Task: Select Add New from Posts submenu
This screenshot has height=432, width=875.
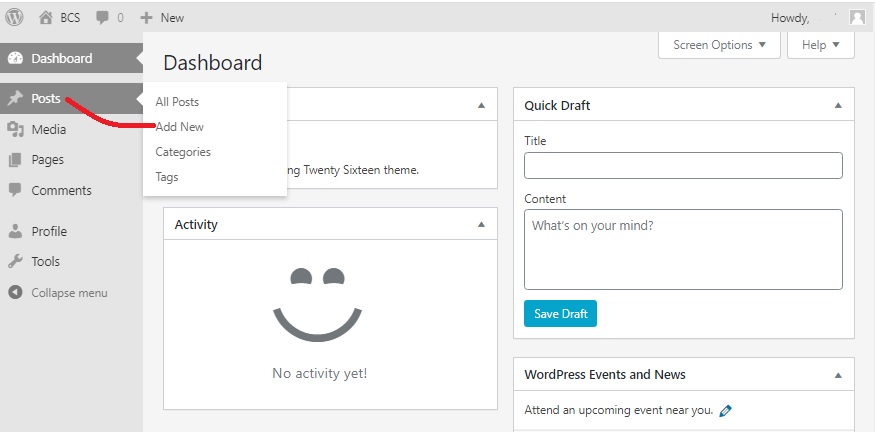Action: click(180, 127)
